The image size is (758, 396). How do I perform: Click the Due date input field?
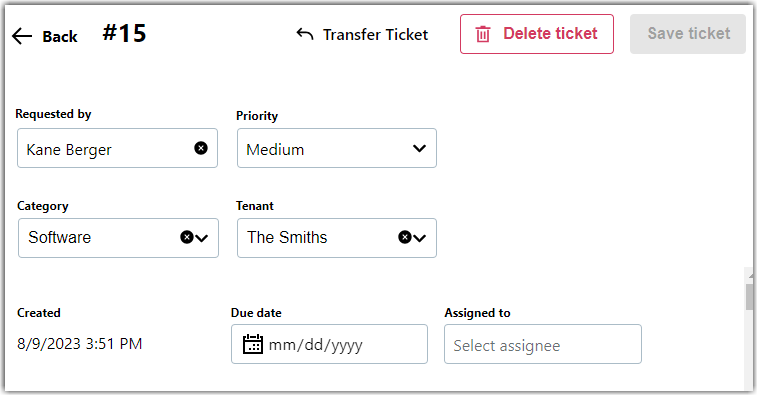329,344
